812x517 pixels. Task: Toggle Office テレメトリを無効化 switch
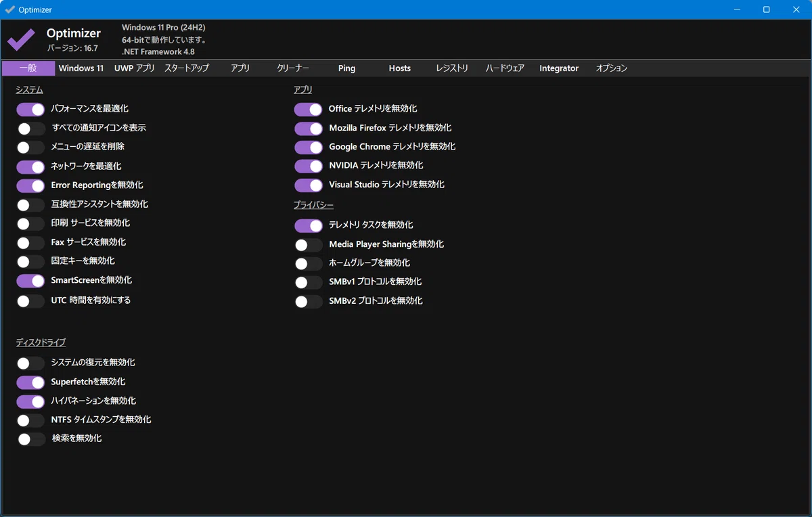pyautogui.click(x=308, y=109)
